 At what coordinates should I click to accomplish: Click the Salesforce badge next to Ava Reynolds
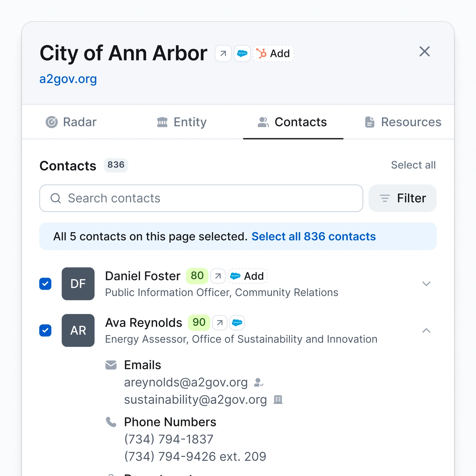pos(237,323)
